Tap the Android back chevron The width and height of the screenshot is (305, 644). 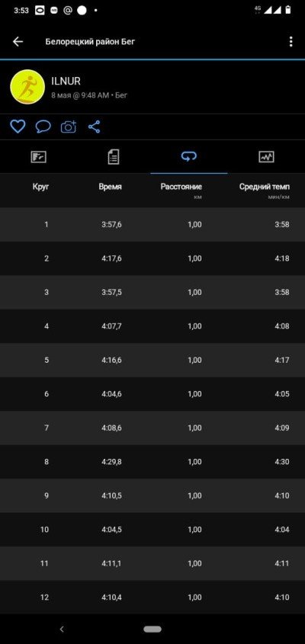point(62,629)
